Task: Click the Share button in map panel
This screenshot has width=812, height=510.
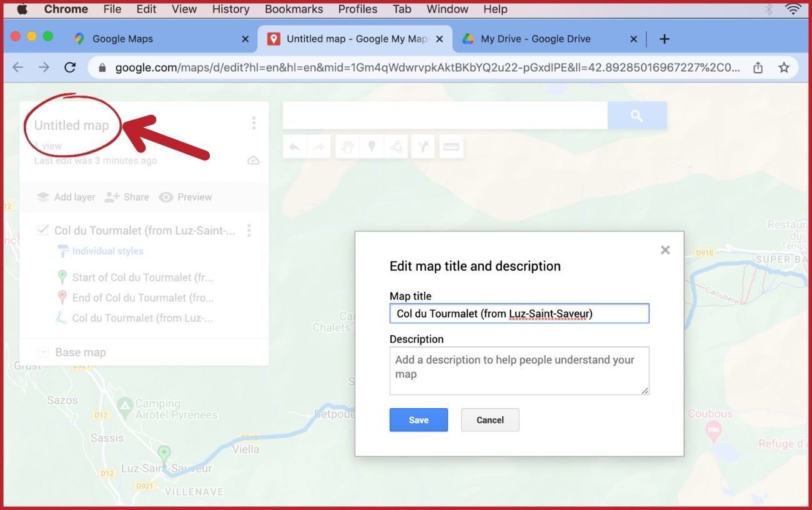Action: [x=127, y=197]
